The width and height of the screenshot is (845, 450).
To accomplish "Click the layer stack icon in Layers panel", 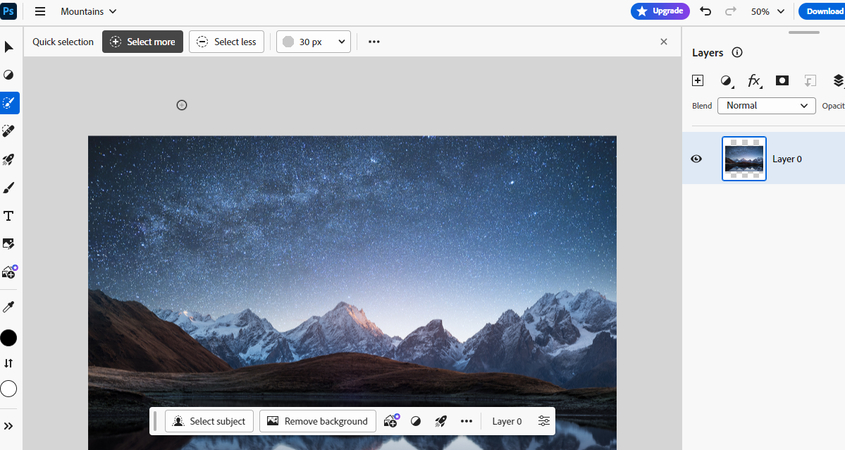I will click(x=838, y=80).
